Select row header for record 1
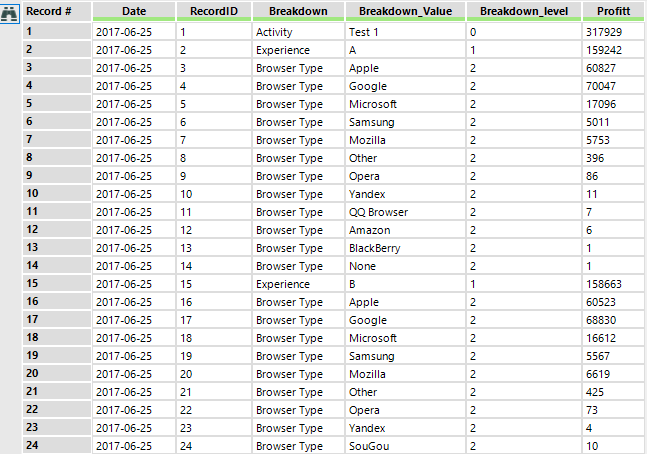This screenshot has width=647, height=454. (56, 32)
